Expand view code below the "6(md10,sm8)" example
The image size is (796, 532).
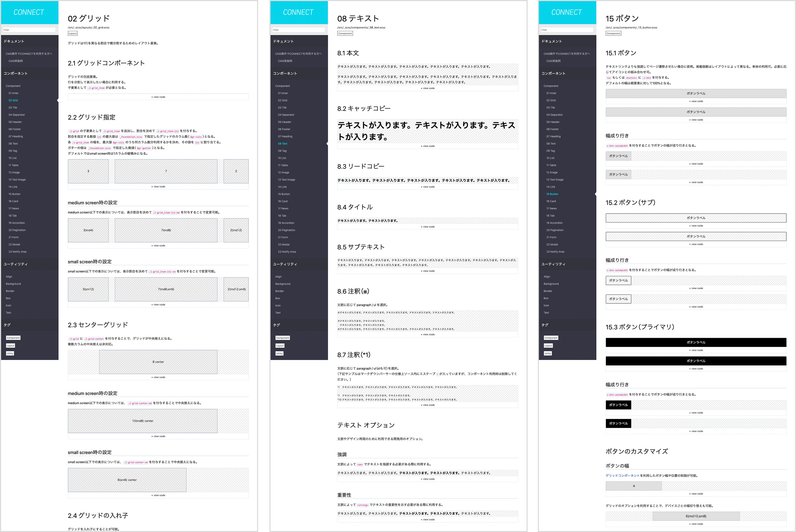(x=696, y=524)
